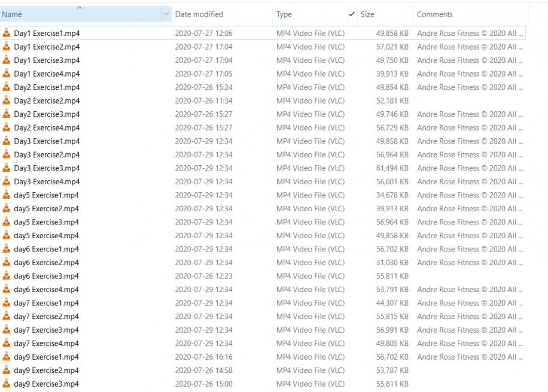Select the file name Day2 Exercise4.mp4

coord(47,127)
